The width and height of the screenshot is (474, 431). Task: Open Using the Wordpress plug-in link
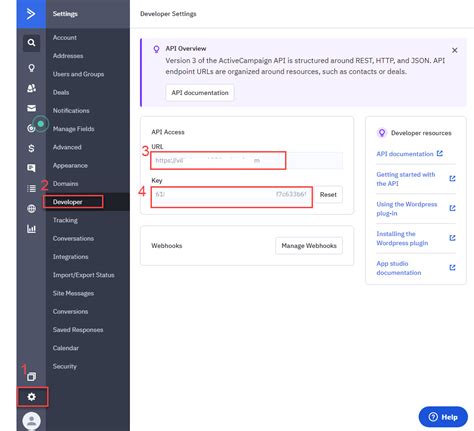(x=407, y=209)
